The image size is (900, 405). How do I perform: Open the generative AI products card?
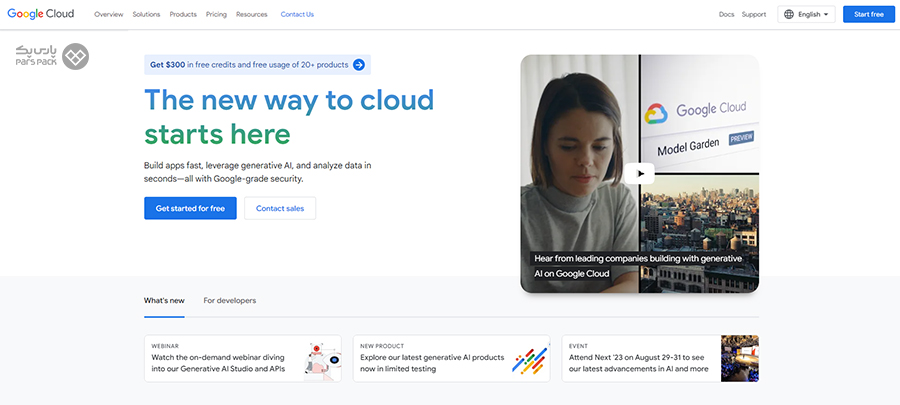coord(451,359)
